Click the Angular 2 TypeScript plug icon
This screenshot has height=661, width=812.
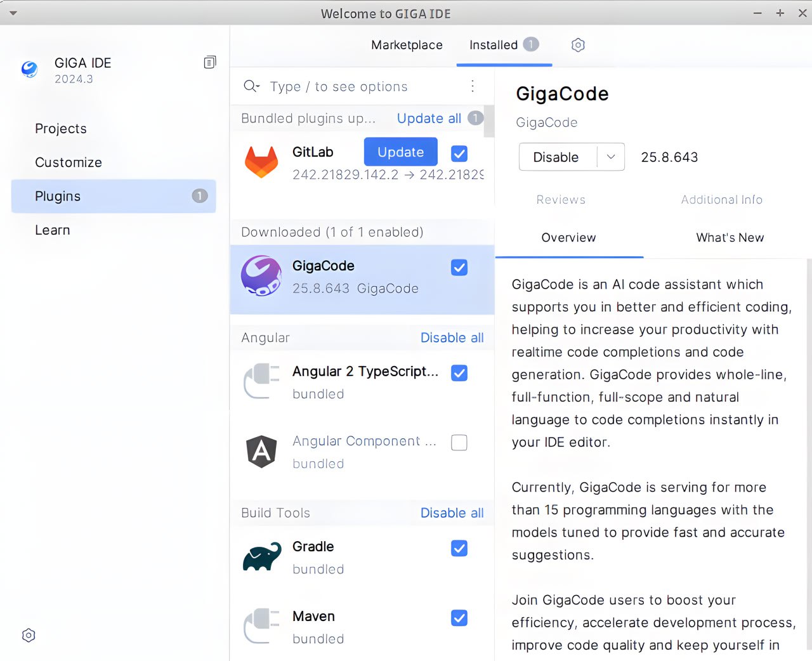click(x=261, y=381)
